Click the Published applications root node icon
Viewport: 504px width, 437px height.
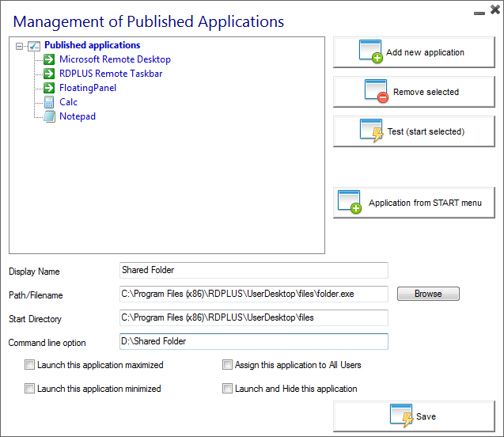[34, 46]
